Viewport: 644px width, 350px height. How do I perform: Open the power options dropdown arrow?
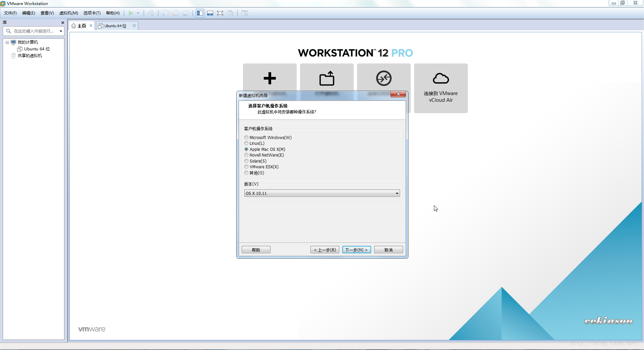138,13
